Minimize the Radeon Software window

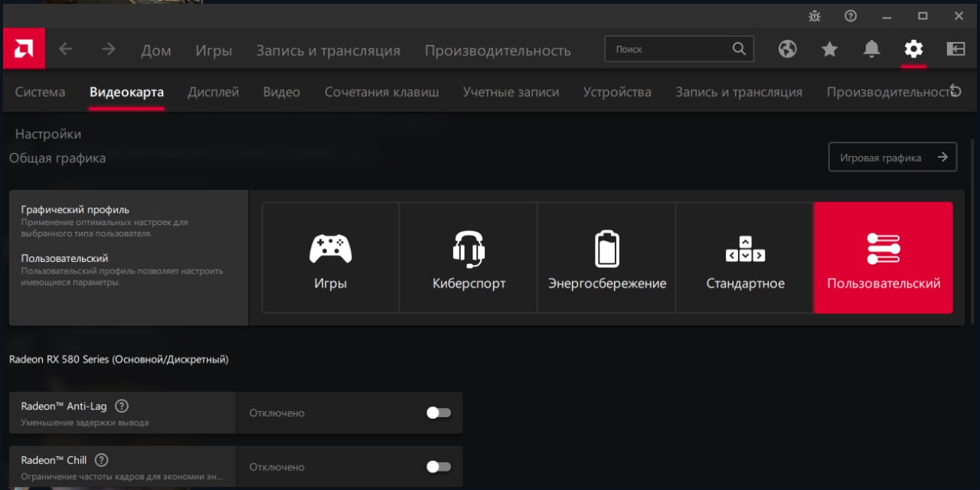coord(887,15)
